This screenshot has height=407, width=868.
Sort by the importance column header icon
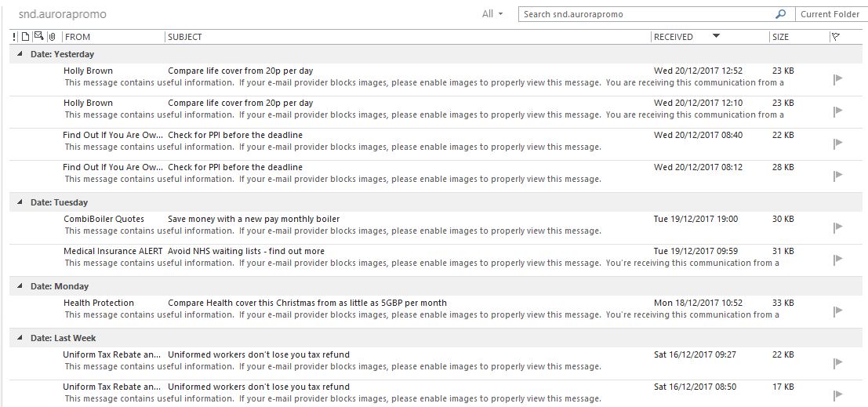coord(15,37)
